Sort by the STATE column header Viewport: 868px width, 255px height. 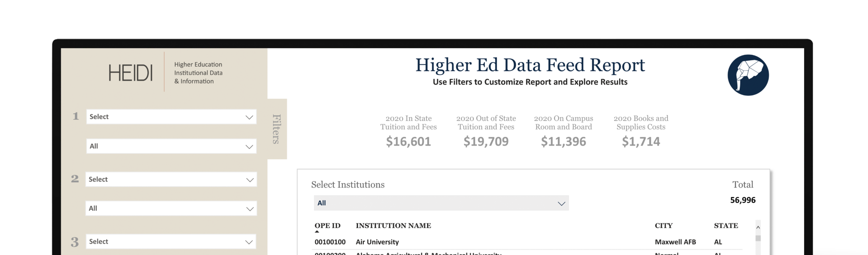[x=726, y=225]
